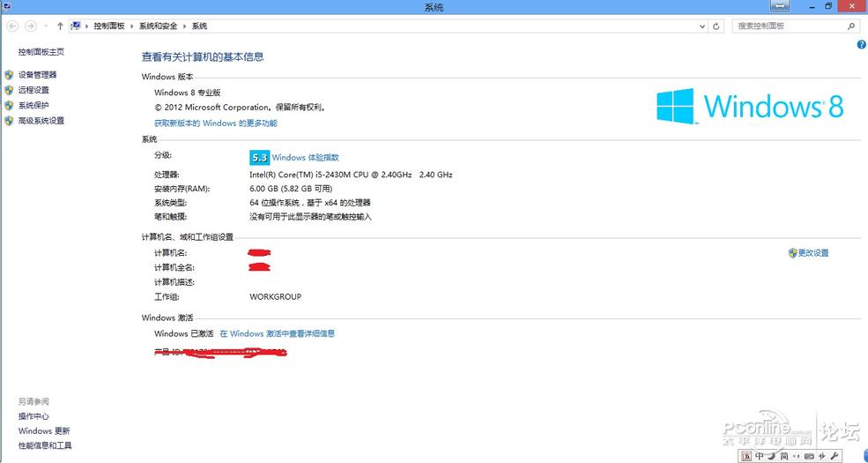The height and width of the screenshot is (463, 868).
Task: Open 在 Windows 激活中查看详细信息 link
Action: [x=278, y=334]
